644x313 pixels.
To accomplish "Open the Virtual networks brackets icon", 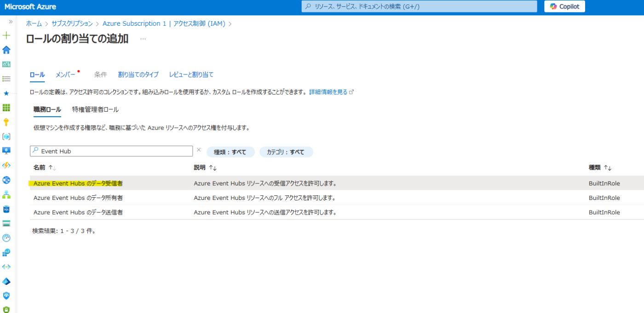I will [x=6, y=267].
